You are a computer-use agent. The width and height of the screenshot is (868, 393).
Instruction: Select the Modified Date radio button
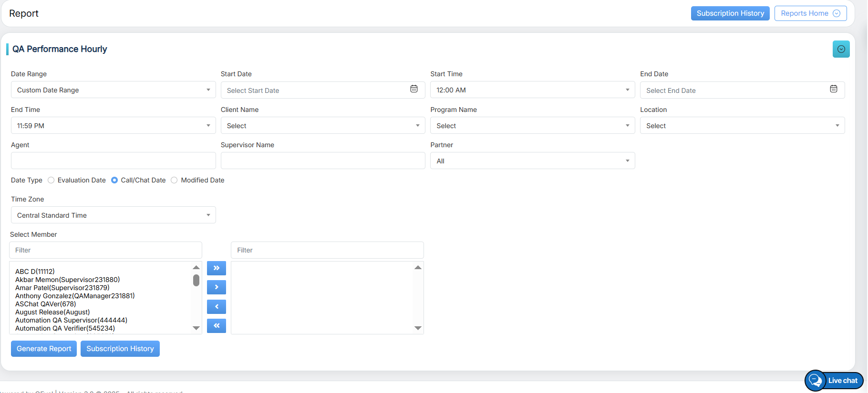tap(174, 180)
